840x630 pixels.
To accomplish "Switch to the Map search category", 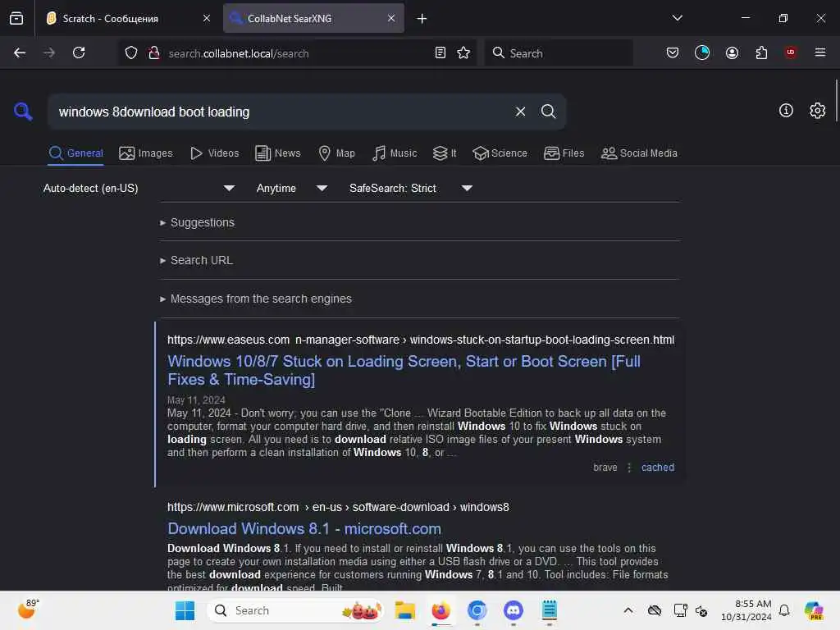I will [x=336, y=153].
